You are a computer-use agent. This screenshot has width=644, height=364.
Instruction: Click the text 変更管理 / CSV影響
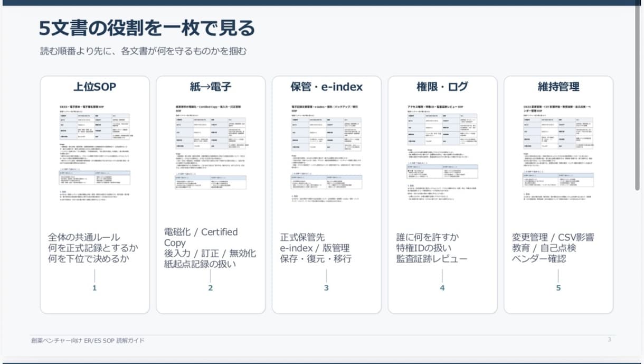tap(553, 237)
